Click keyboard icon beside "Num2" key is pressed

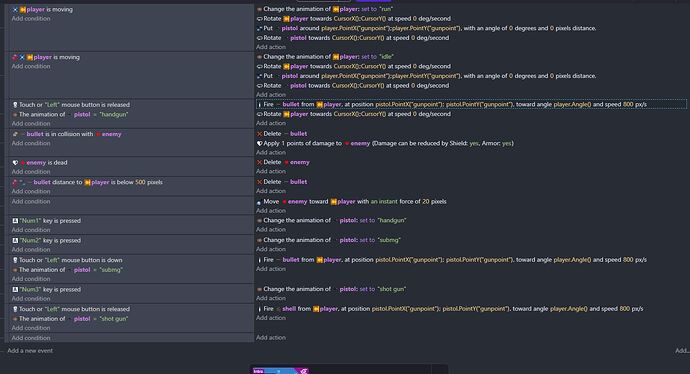click(x=15, y=241)
